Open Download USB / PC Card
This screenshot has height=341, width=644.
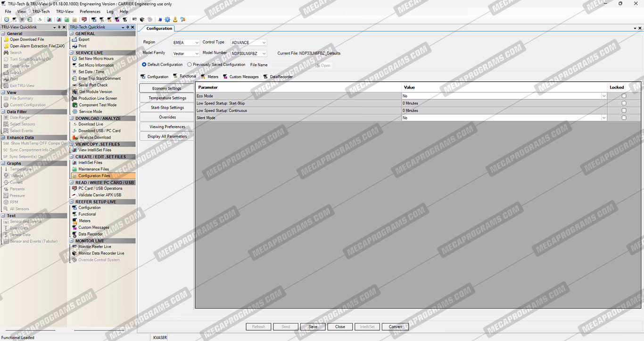pyautogui.click(x=99, y=131)
